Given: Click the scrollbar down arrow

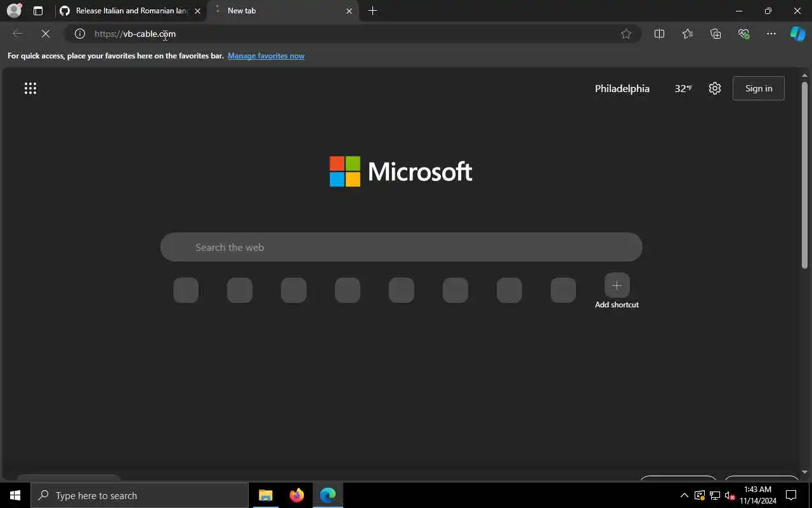Looking at the screenshot, I should 804,472.
